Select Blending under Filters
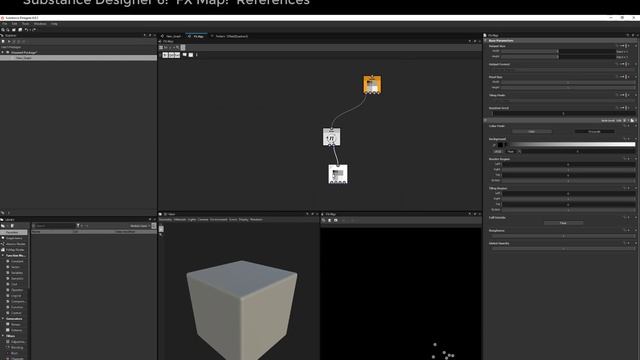The height and width of the screenshot is (360, 640). pyautogui.click(x=17, y=347)
